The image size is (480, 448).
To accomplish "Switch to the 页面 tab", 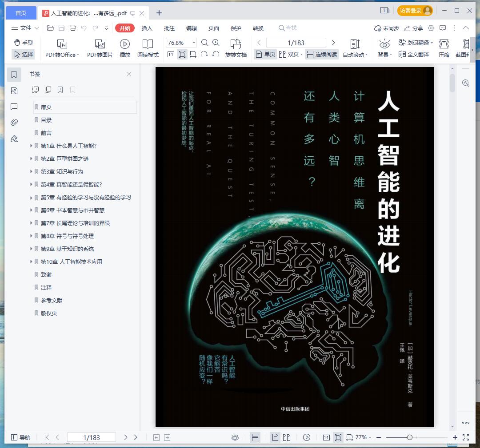I will (x=214, y=28).
